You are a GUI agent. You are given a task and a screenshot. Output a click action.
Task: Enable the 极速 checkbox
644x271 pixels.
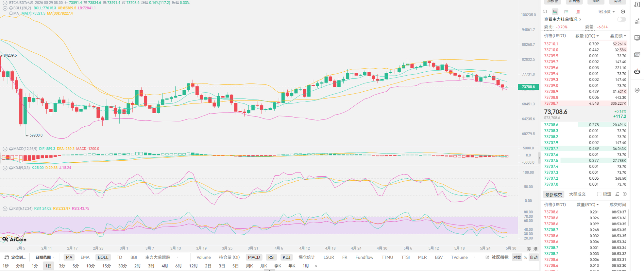tap(599, 194)
